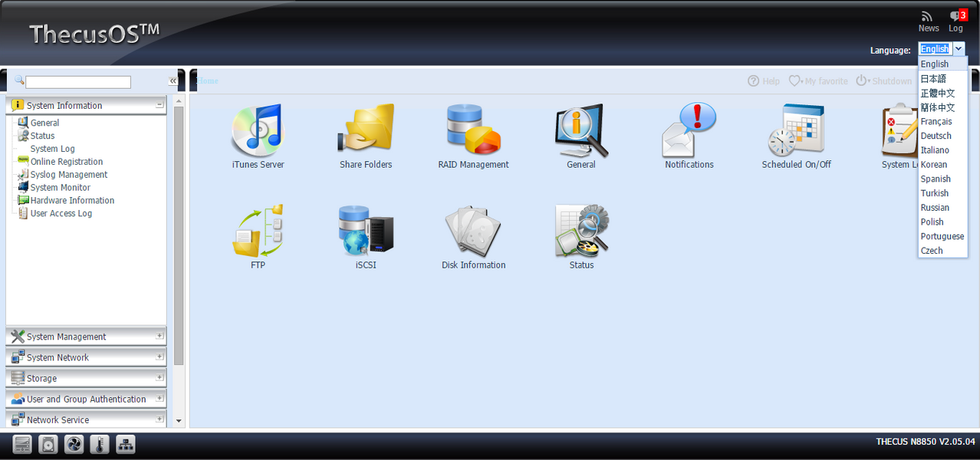Open Hardware Information in the tree
The height and width of the screenshot is (460, 980).
click(72, 201)
